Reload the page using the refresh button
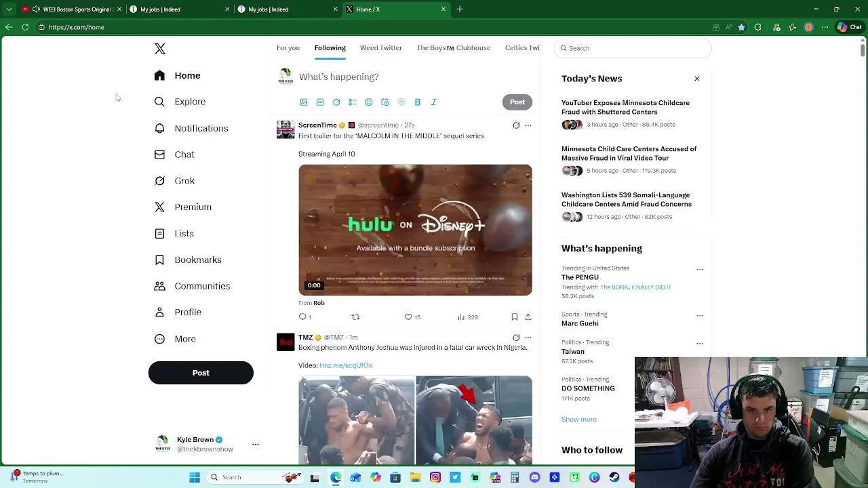 pyautogui.click(x=25, y=27)
